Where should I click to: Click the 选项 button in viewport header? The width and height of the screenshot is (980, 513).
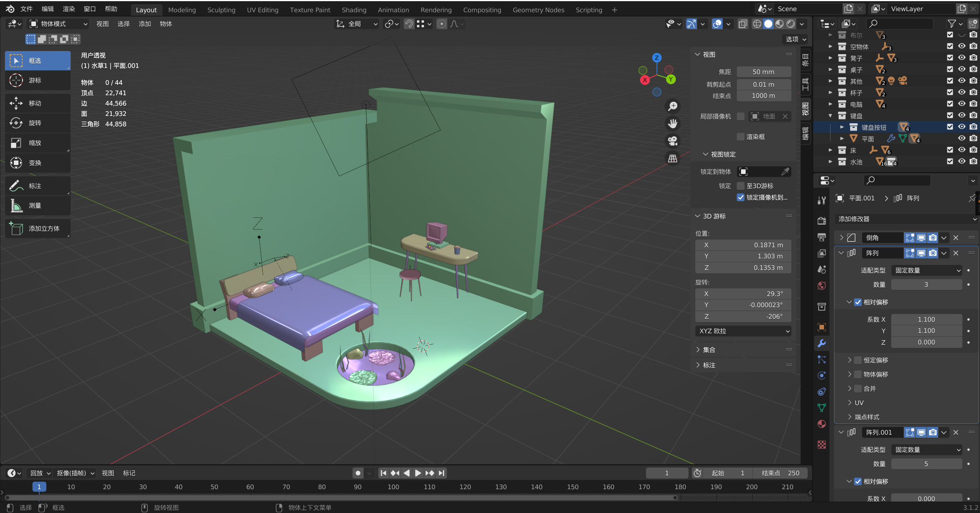(796, 39)
